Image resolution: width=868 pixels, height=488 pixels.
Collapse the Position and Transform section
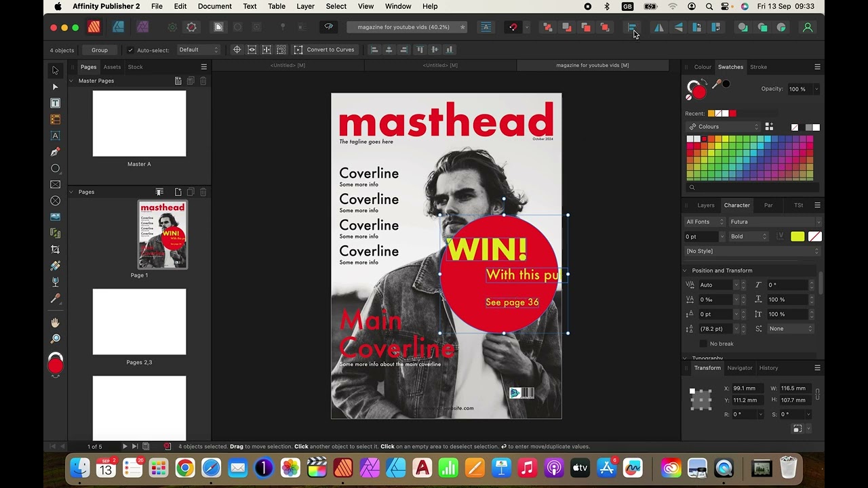[684, 270]
